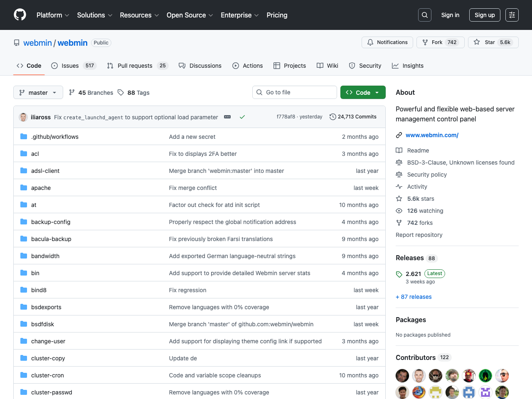Click the Sign up button
This screenshot has width=532, height=399.
(485, 15)
